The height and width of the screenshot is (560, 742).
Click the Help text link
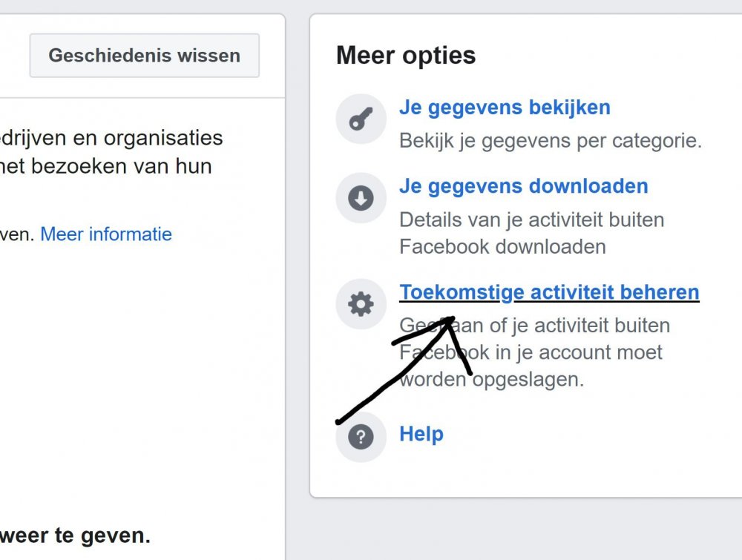click(x=421, y=434)
